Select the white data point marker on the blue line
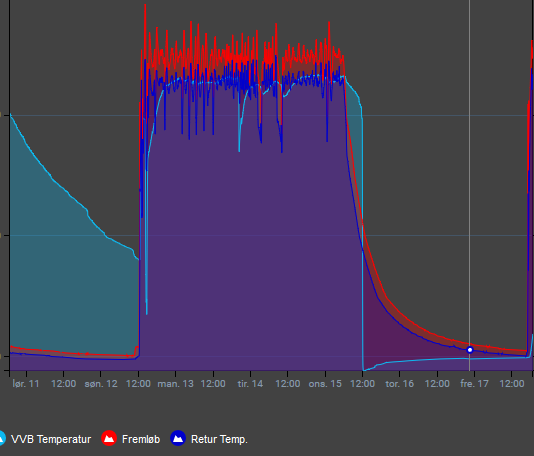The width and height of the screenshot is (534, 456). 470,350
